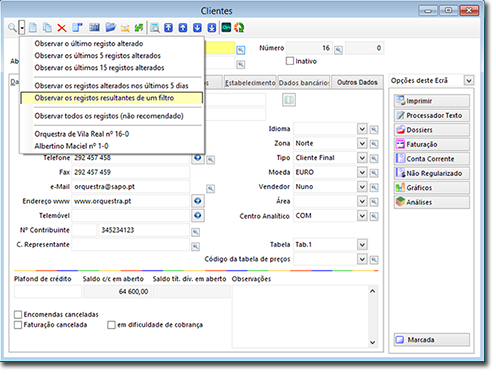
Task: Open the open-folder icon in the toolbar
Action: pyautogui.click(x=110, y=28)
